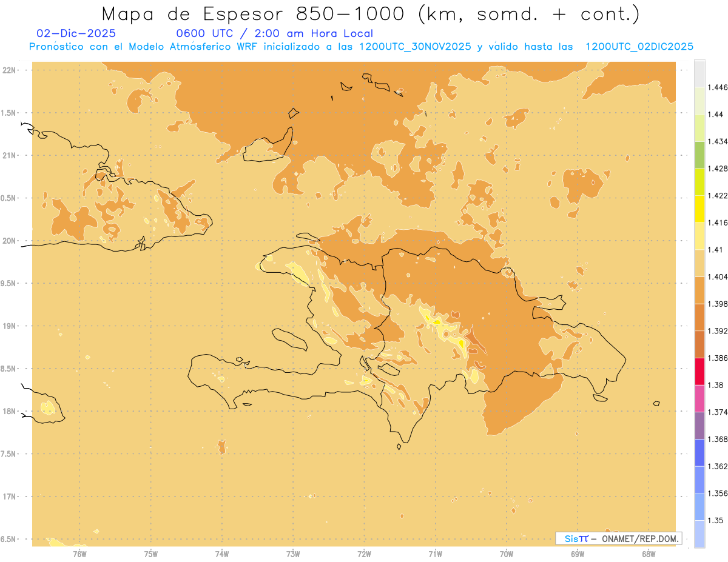Click the 7.5N latitude label
Viewport: 728px width, 562px height.
(x=8, y=454)
